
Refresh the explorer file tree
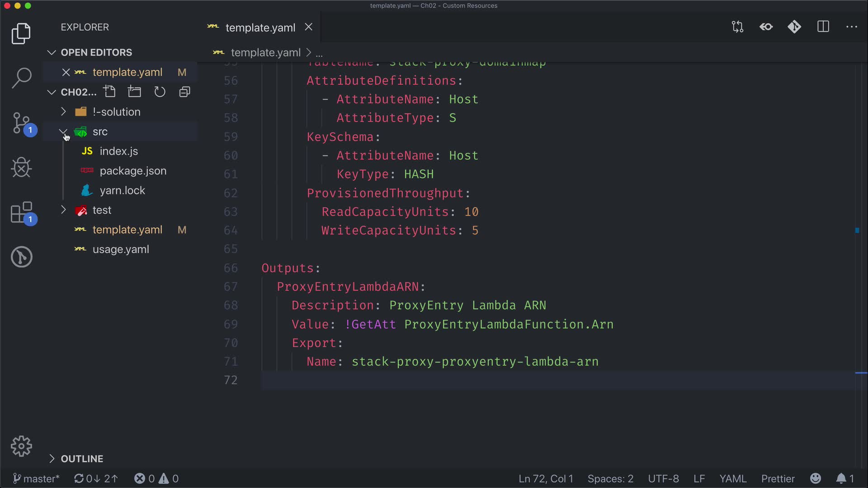[x=160, y=92]
